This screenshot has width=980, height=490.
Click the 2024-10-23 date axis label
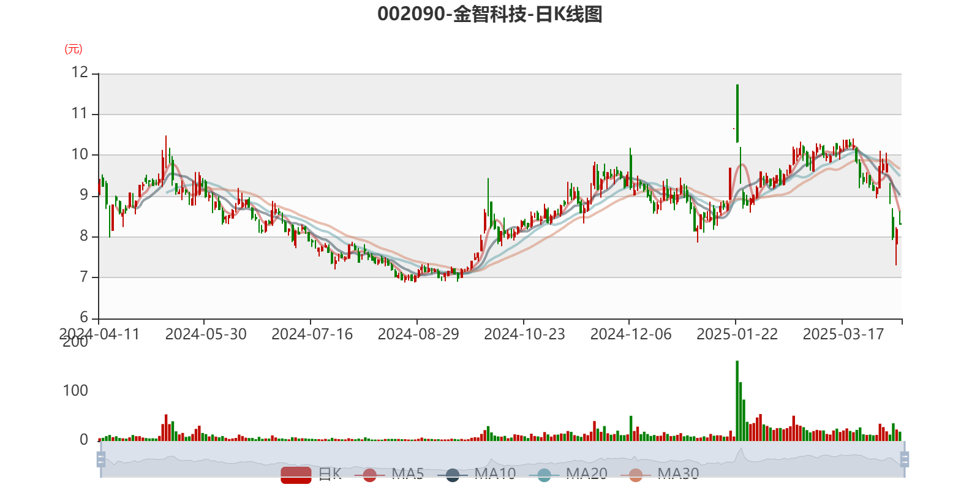click(524, 334)
